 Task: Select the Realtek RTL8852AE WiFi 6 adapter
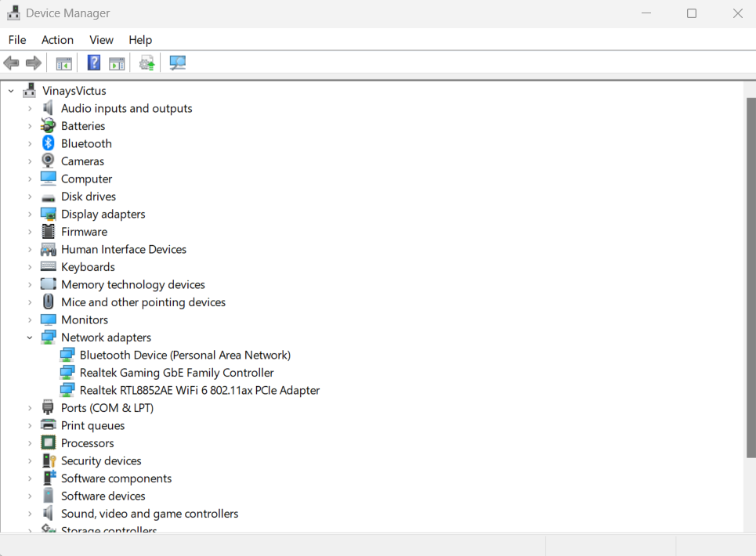199,390
